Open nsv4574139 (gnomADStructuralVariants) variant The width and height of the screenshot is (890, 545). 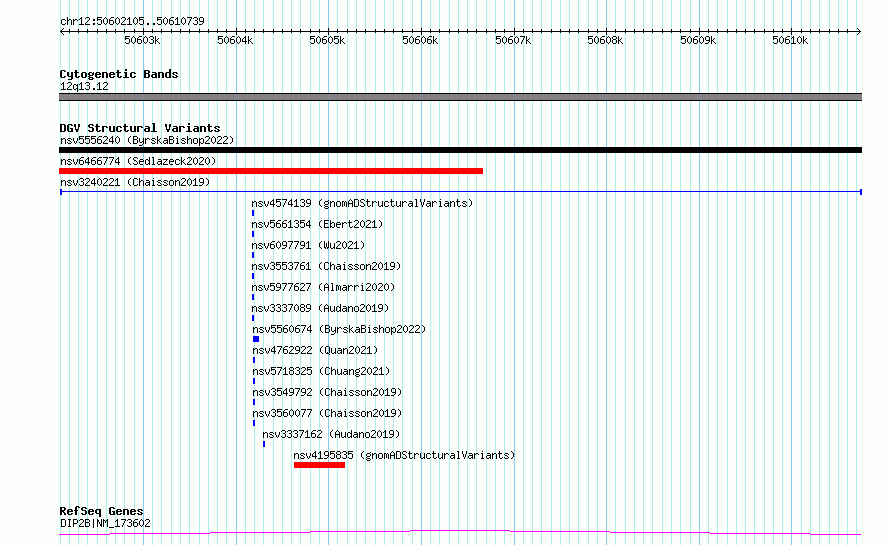(x=362, y=203)
